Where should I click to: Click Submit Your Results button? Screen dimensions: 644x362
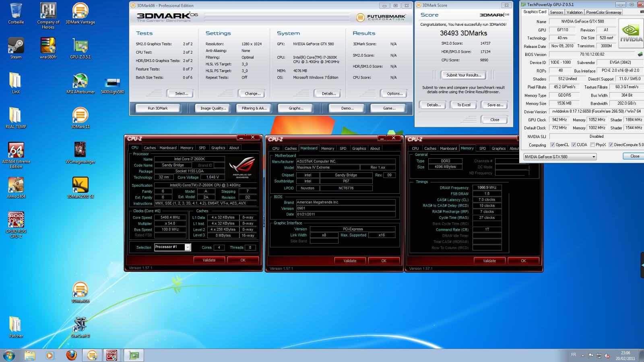(x=464, y=75)
